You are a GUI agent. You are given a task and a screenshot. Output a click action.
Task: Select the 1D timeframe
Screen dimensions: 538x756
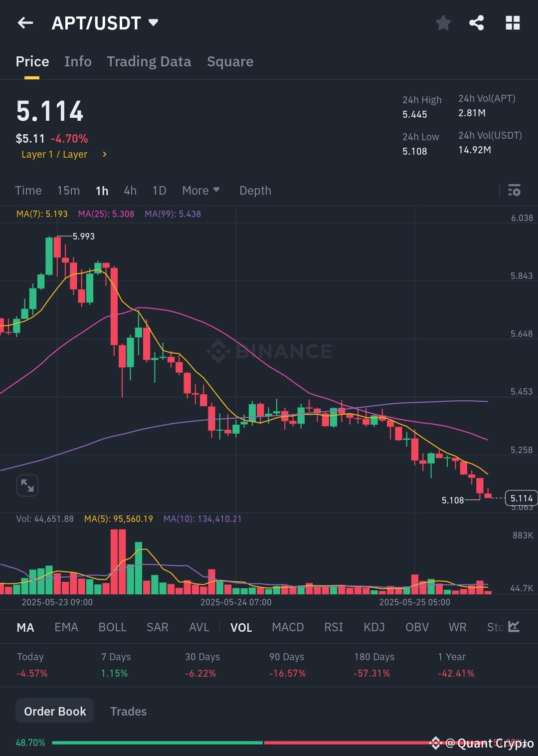point(159,190)
